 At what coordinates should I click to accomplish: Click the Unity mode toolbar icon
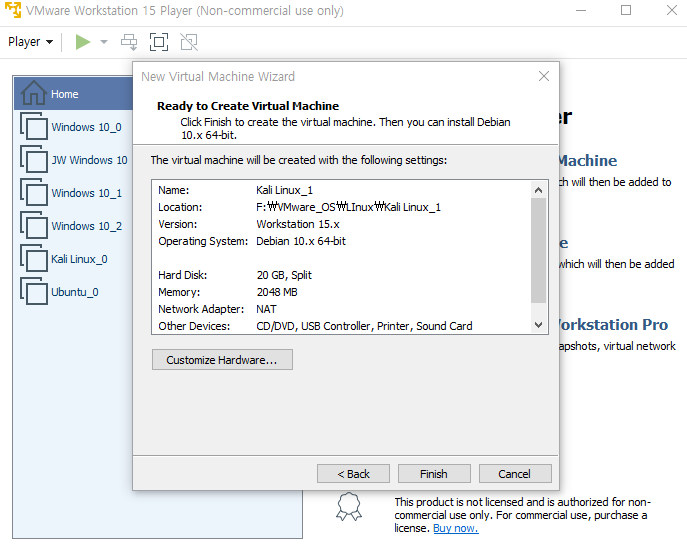point(189,42)
